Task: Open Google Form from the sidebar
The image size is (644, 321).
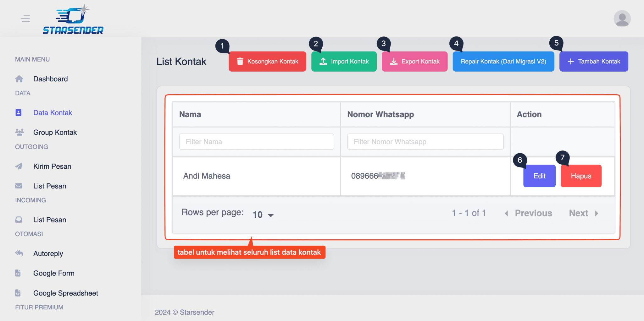Action: click(x=54, y=273)
